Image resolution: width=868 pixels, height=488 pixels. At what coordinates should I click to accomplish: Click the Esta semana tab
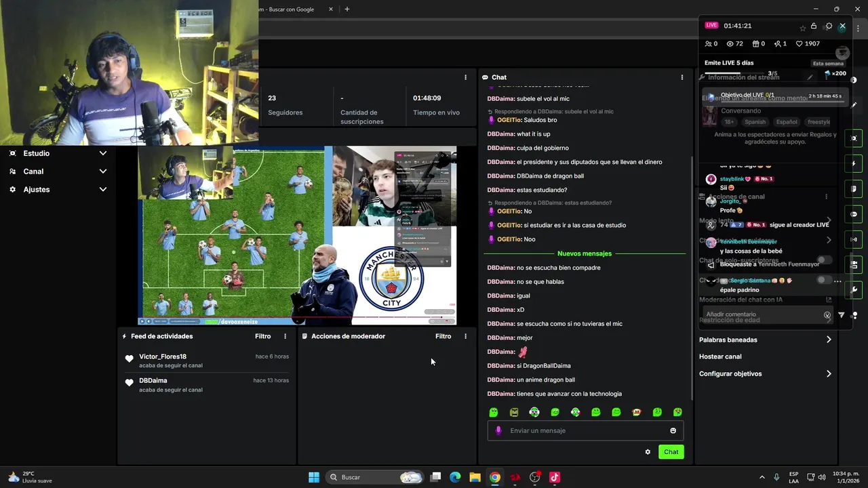pos(828,63)
